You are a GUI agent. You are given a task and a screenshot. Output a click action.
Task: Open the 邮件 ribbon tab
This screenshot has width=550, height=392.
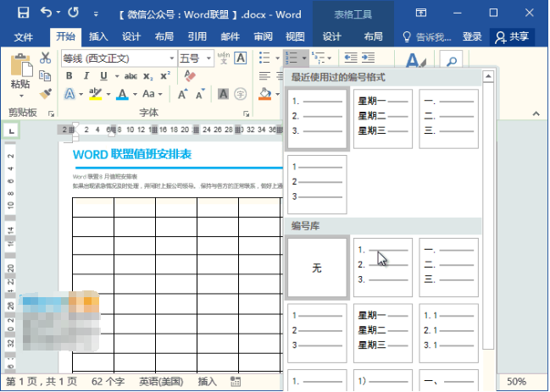point(231,36)
